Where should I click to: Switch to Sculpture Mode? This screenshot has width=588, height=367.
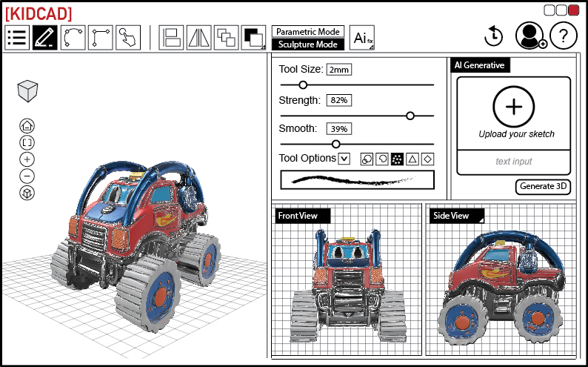(x=308, y=44)
